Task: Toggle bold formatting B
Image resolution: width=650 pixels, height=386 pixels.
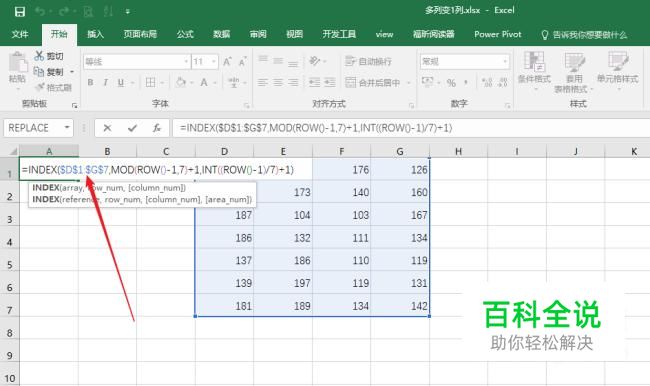Action: click(x=90, y=83)
